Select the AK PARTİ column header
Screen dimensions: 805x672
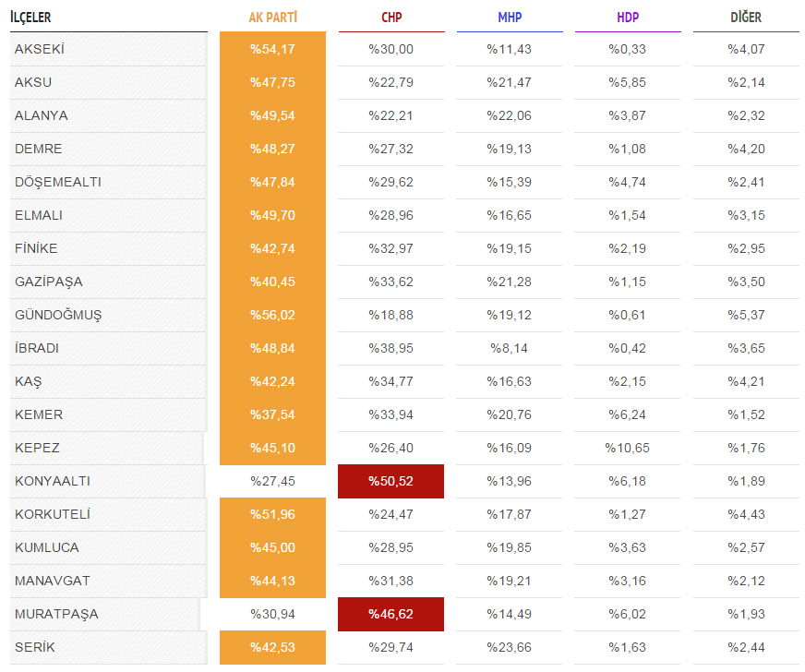[x=272, y=18]
